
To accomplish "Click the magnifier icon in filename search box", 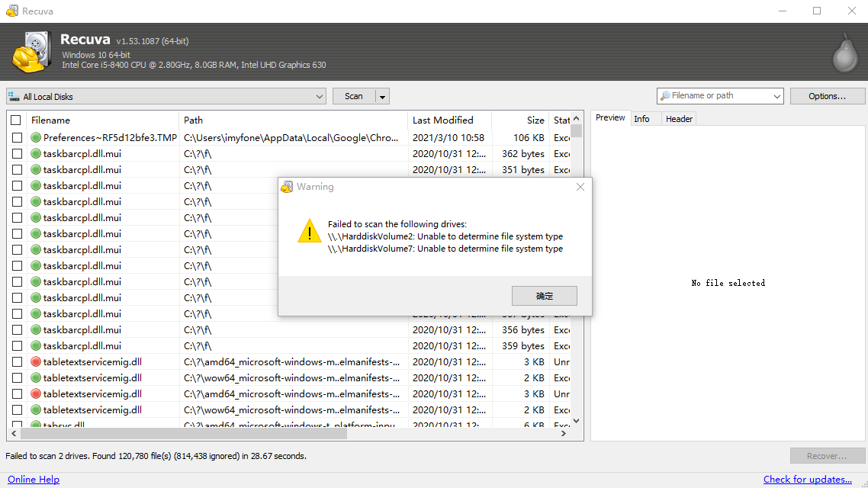I will [x=665, y=96].
